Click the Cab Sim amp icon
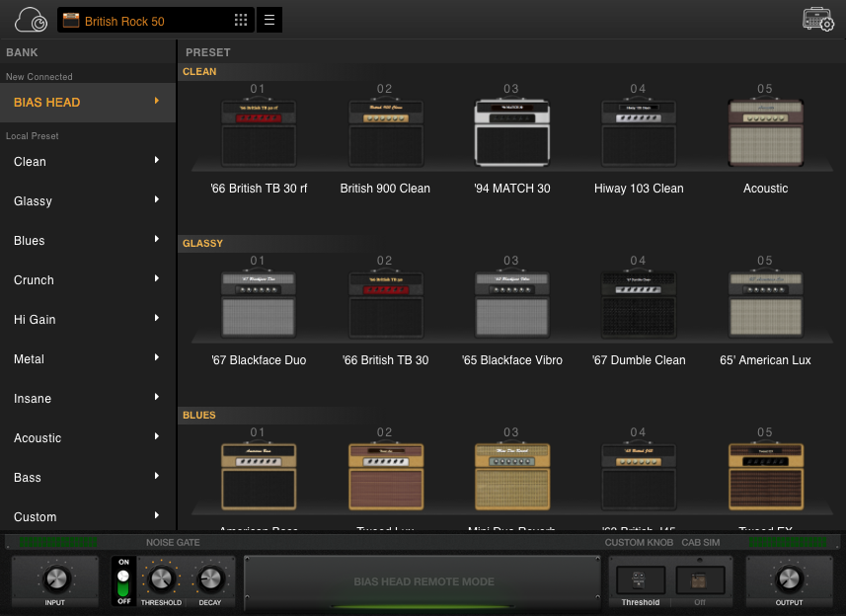 [700, 577]
